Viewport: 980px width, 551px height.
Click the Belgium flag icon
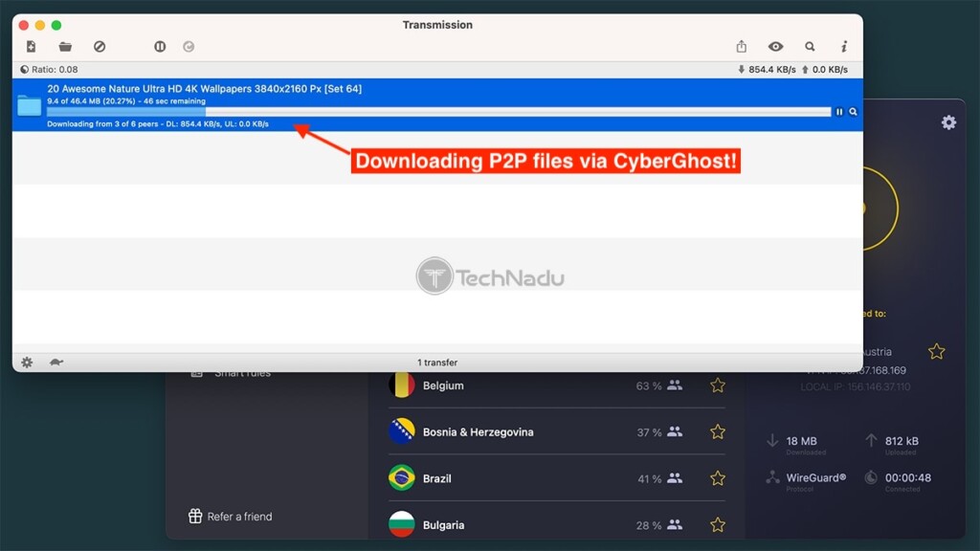tap(401, 385)
